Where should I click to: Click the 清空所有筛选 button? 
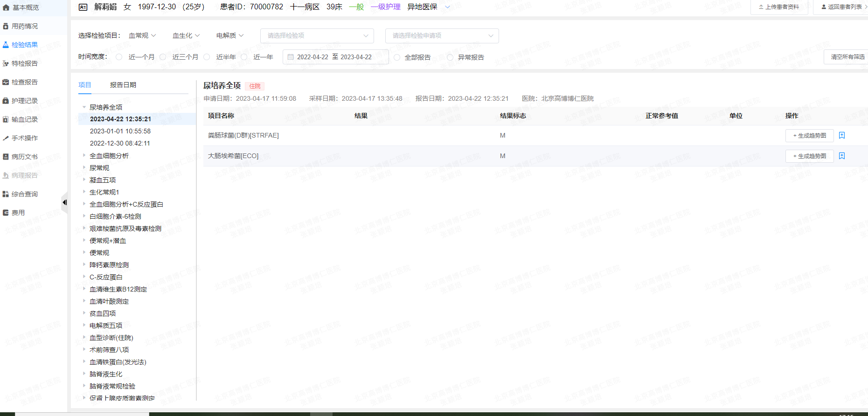pyautogui.click(x=847, y=57)
